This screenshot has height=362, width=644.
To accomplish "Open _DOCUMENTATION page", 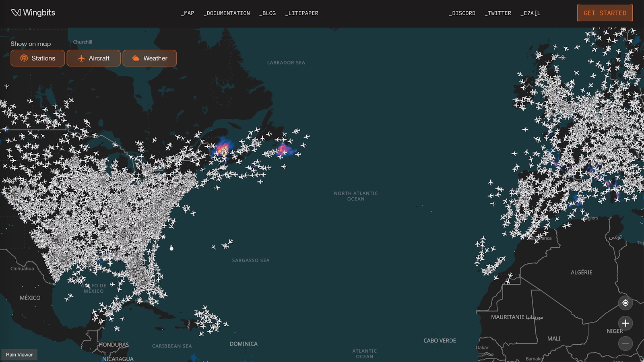I will pyautogui.click(x=227, y=13).
